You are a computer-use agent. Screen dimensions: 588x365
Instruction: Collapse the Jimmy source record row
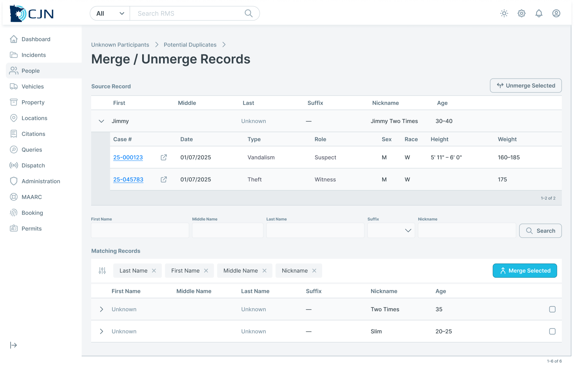tap(101, 121)
